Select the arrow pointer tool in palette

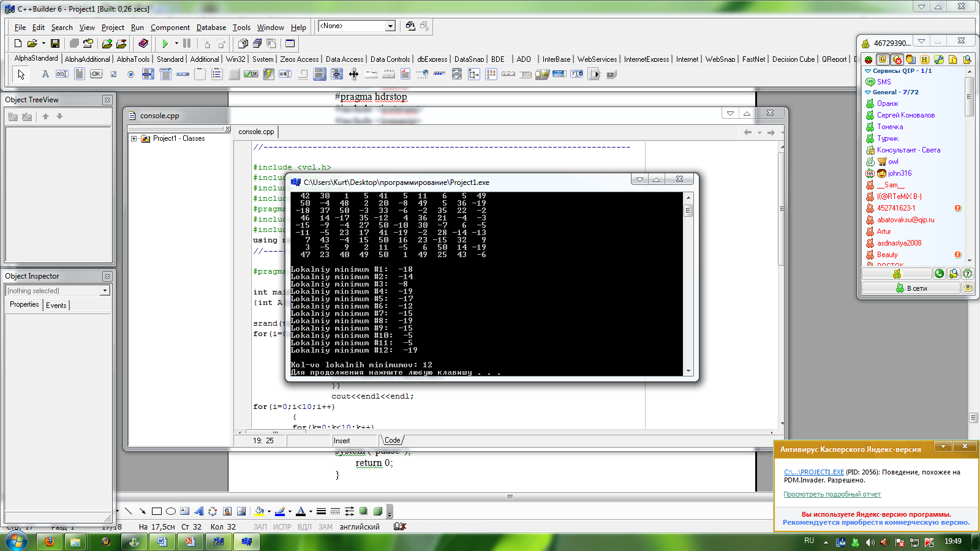21,74
